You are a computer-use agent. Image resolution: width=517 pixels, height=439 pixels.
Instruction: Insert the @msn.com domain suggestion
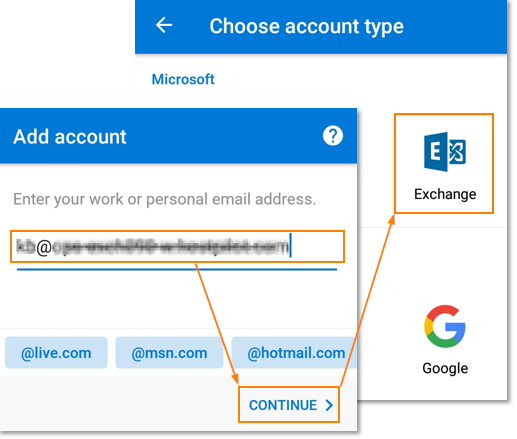click(169, 353)
